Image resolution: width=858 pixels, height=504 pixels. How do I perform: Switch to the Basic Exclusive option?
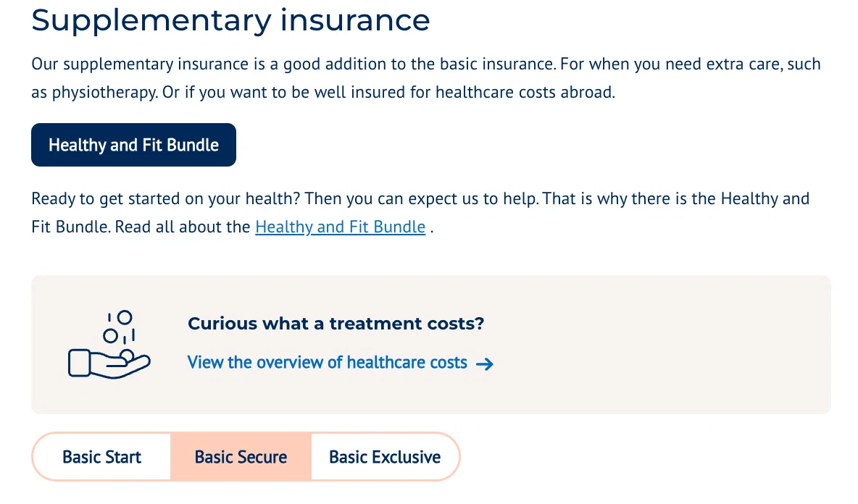pos(385,457)
